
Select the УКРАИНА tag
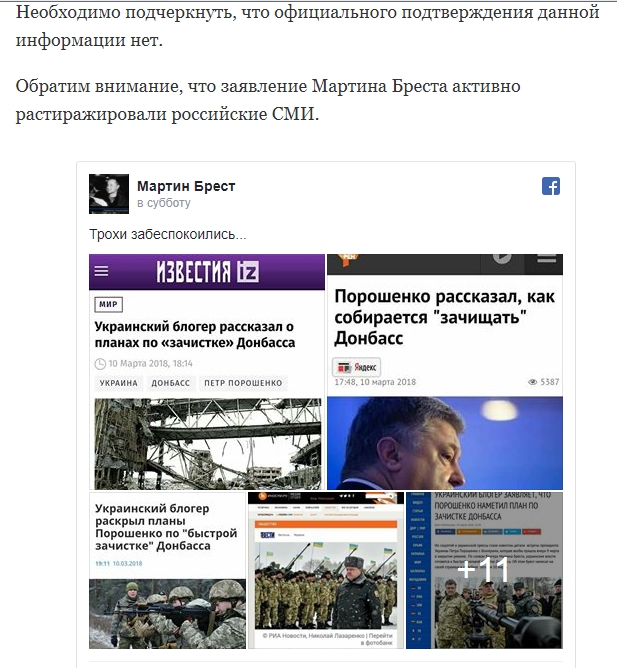click(x=118, y=383)
